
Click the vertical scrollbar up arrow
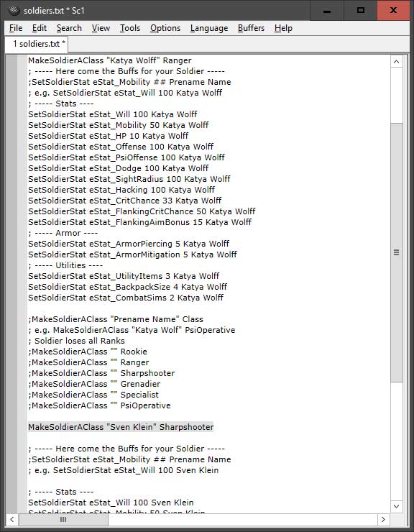[x=396, y=61]
